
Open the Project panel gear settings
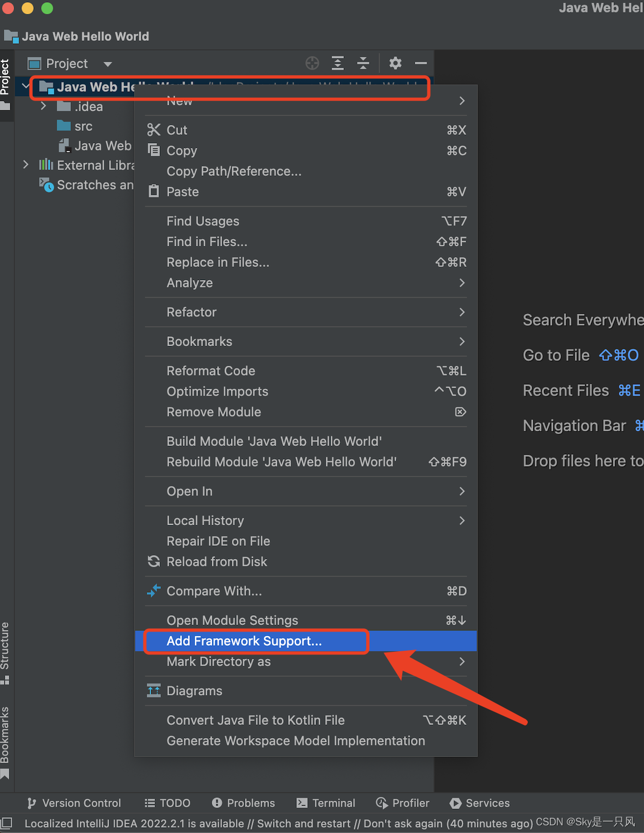pyautogui.click(x=395, y=63)
